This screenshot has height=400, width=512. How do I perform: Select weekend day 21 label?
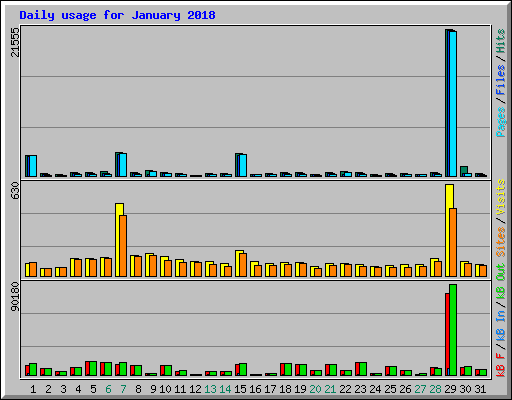[330, 389]
